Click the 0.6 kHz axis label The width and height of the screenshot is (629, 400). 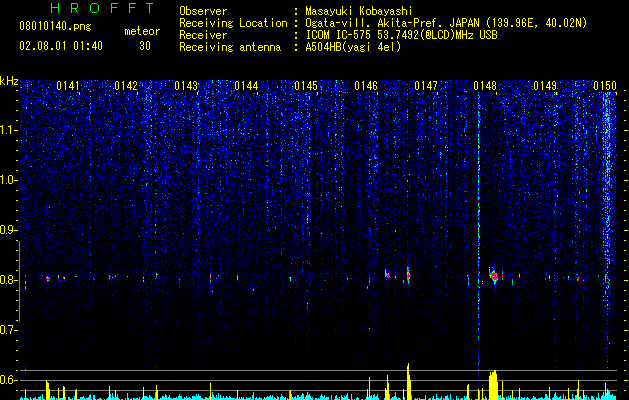(8, 380)
